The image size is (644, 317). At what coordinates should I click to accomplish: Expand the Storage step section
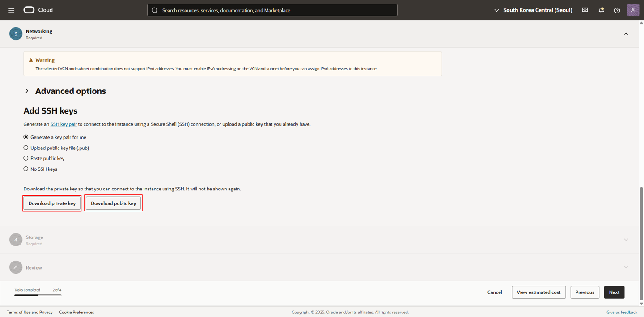(626, 240)
